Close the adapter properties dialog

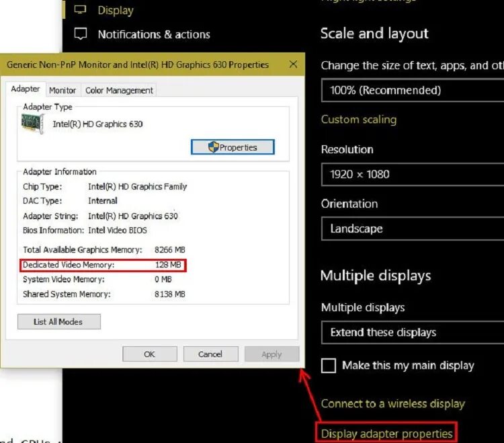[293, 65]
